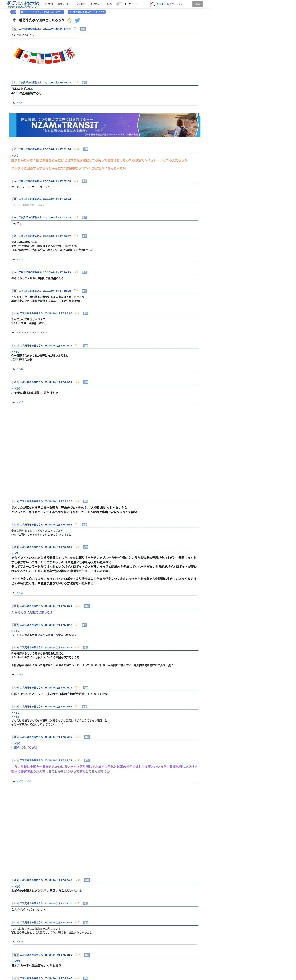Follow the >>31 reply link under post 25
296x980 pixels.
(x=20, y=942)
